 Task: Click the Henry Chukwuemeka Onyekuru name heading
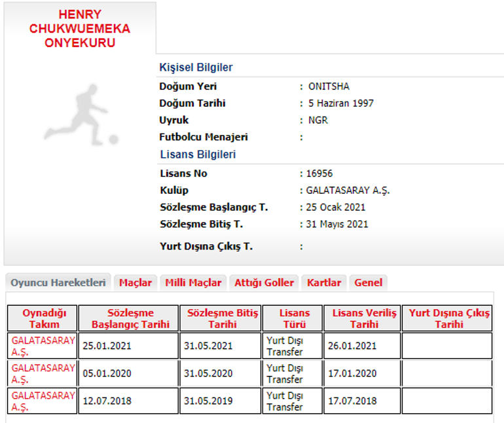coord(80,28)
